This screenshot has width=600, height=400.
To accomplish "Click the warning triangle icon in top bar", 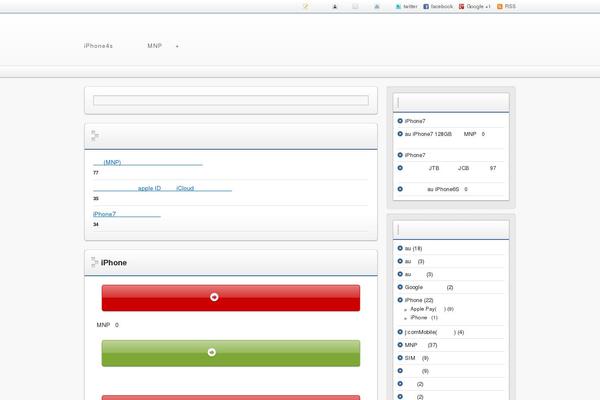I will click(377, 7).
